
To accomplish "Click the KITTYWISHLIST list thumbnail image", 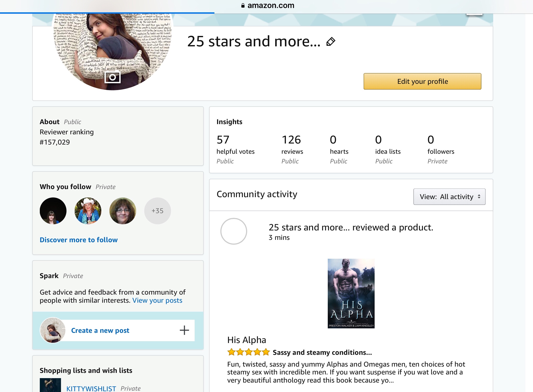I will coord(50,385).
